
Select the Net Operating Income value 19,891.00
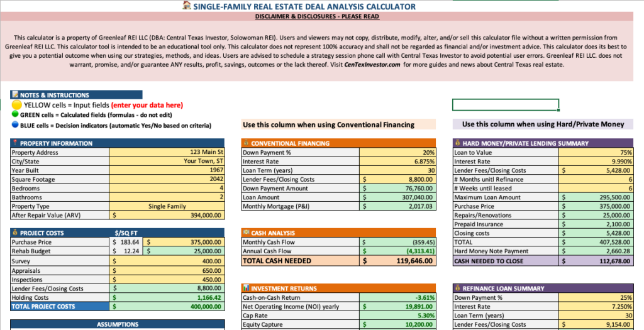point(397,307)
